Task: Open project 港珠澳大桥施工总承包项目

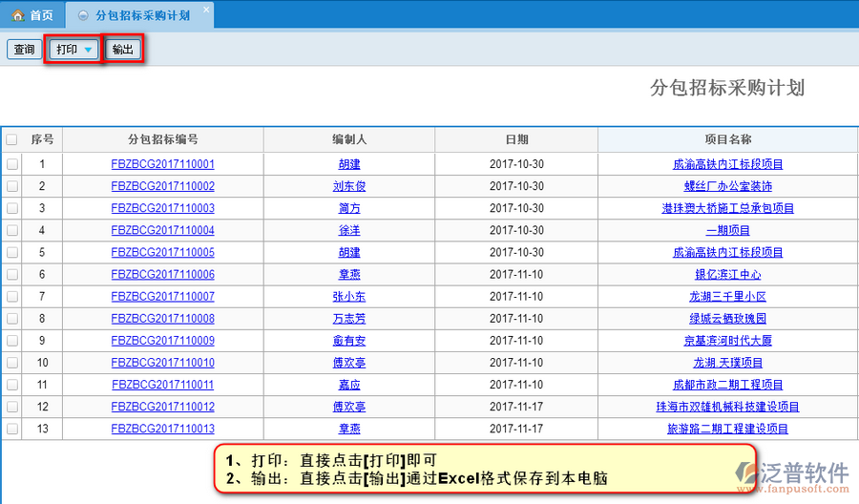Action: point(727,208)
